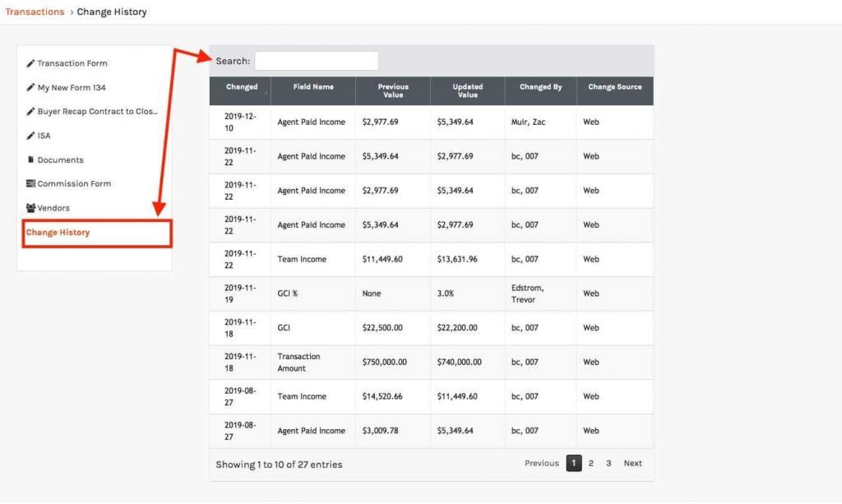Click the Documents file icon
The image size is (842, 504).
(x=30, y=160)
